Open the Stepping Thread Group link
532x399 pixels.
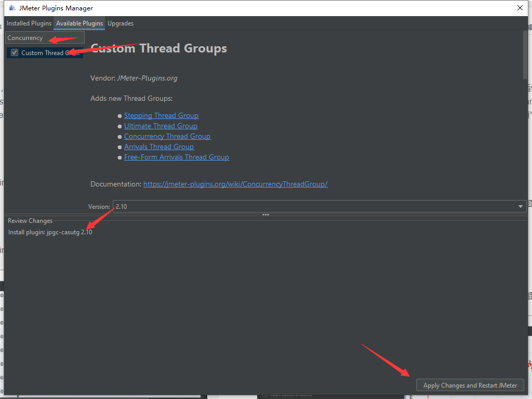coord(161,116)
